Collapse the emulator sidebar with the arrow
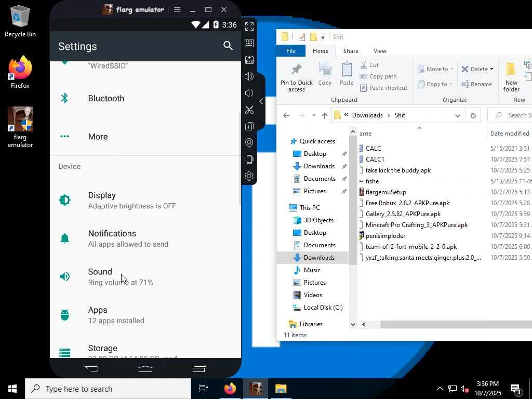Image resolution: width=532 pixels, height=399 pixels. [x=261, y=101]
